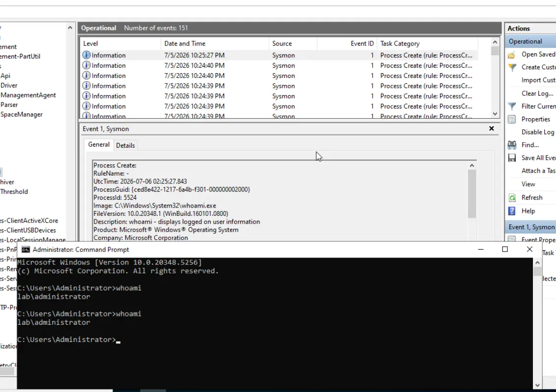
Task: Sort events by Source column
Action: click(293, 44)
